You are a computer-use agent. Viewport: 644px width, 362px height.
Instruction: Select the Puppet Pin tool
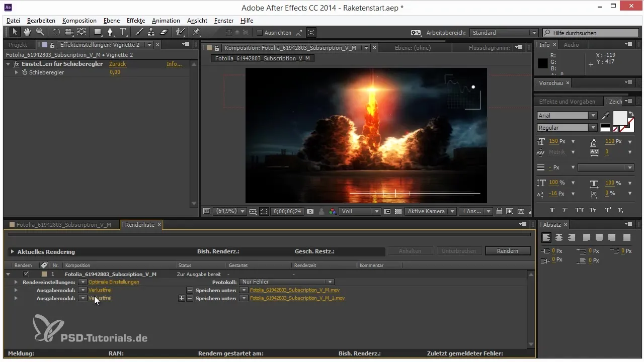coord(197,32)
